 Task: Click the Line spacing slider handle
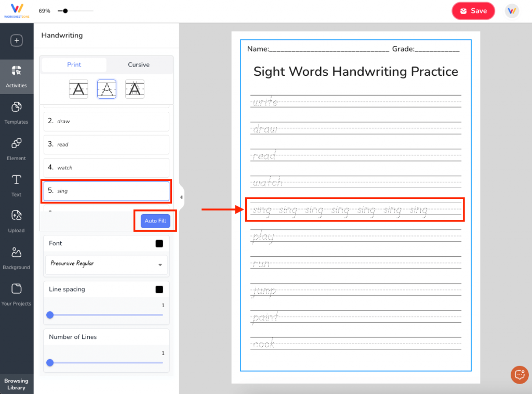[50, 315]
